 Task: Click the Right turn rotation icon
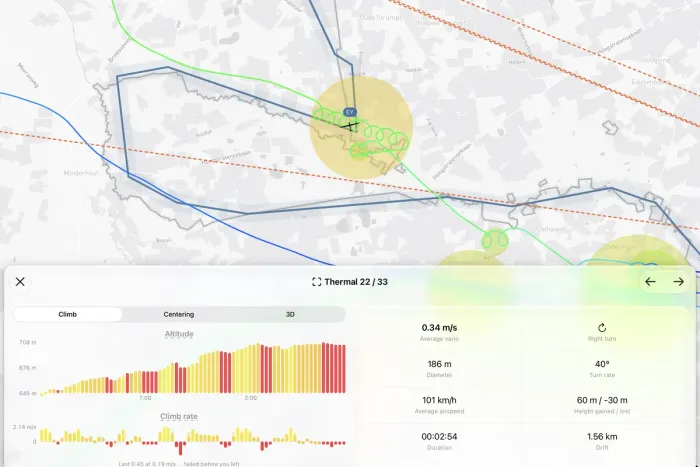coord(602,328)
